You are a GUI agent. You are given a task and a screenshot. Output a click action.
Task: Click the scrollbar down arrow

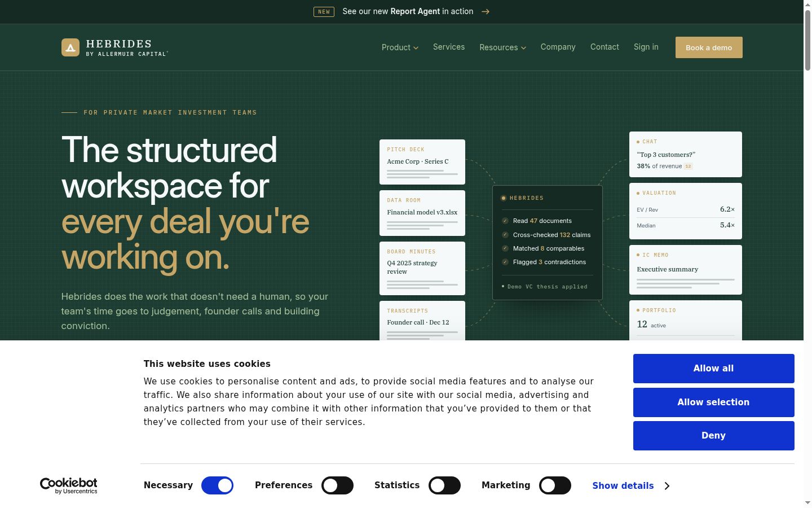(807, 503)
